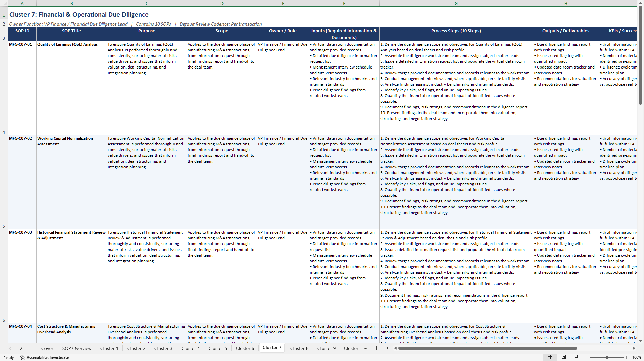Click the horizontal scrollbar left arrow

click(395, 348)
